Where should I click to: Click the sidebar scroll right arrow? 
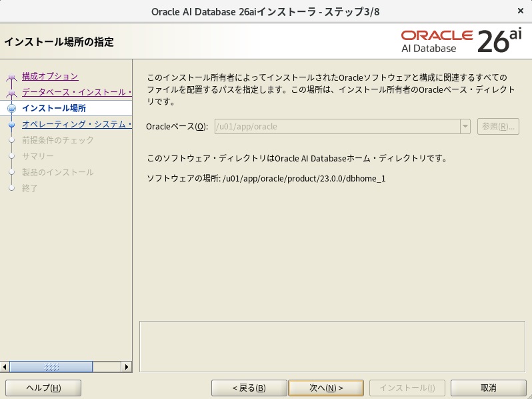coord(127,367)
